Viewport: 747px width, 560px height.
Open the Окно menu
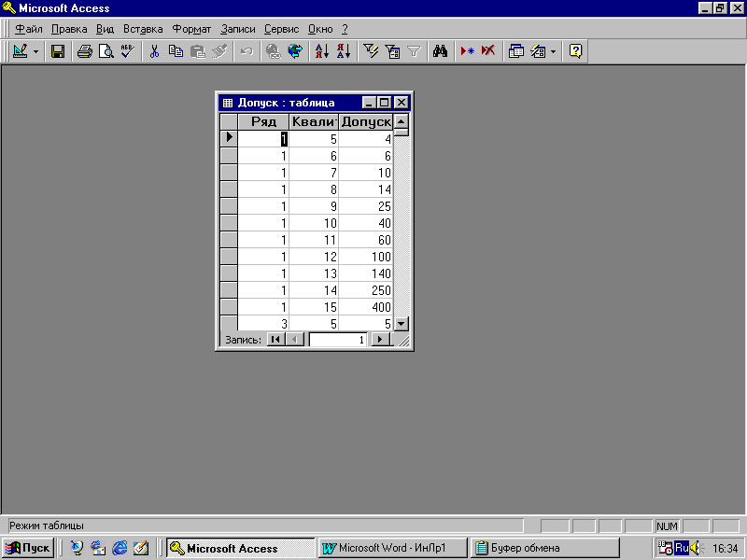click(320, 29)
